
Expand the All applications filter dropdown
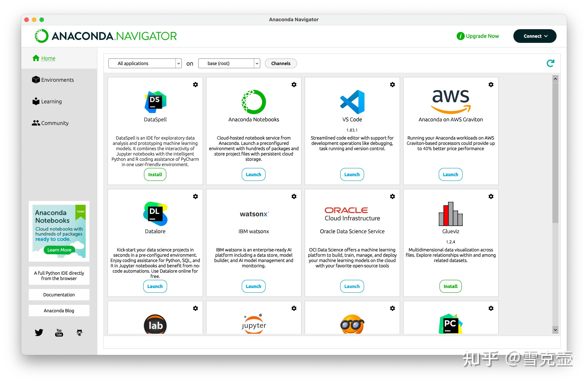click(145, 63)
